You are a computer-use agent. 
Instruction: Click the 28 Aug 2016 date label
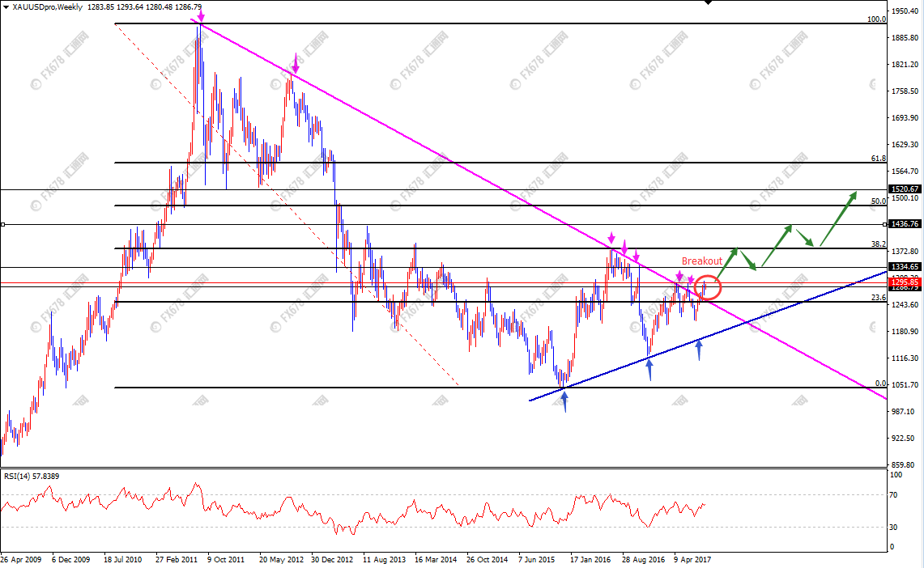pos(644,560)
